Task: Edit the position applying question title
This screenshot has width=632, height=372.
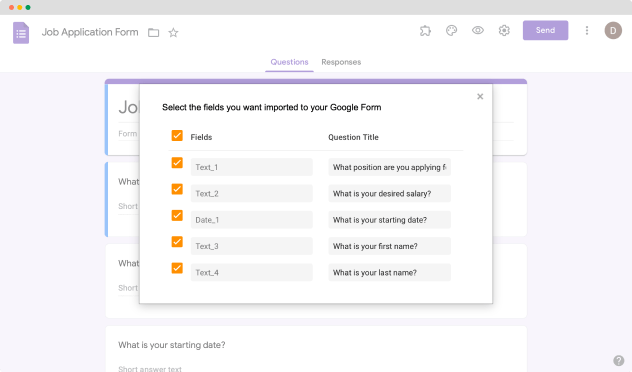Action: click(x=389, y=167)
